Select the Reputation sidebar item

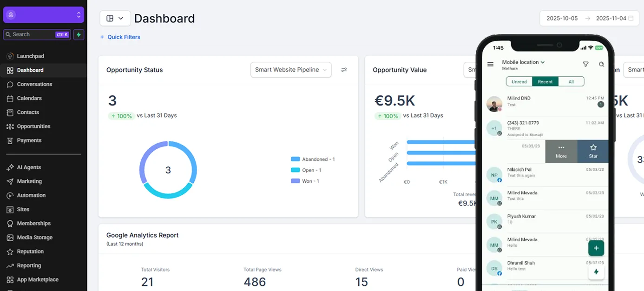tap(29, 251)
